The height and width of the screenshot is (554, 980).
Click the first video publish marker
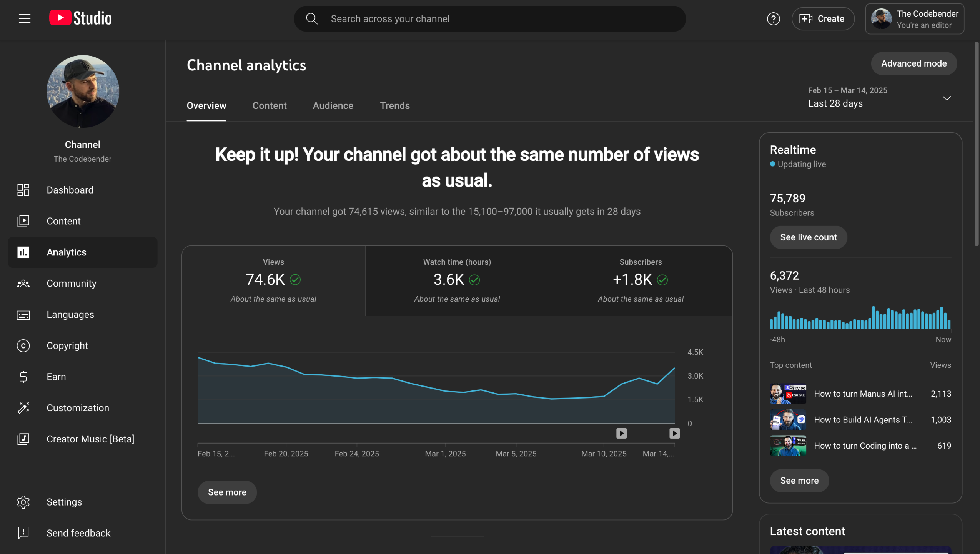621,434
